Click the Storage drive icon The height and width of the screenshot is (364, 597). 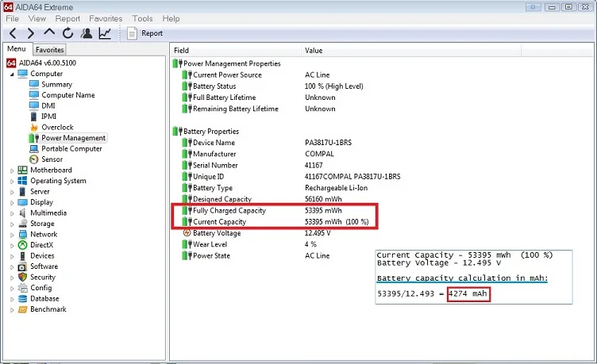22,224
